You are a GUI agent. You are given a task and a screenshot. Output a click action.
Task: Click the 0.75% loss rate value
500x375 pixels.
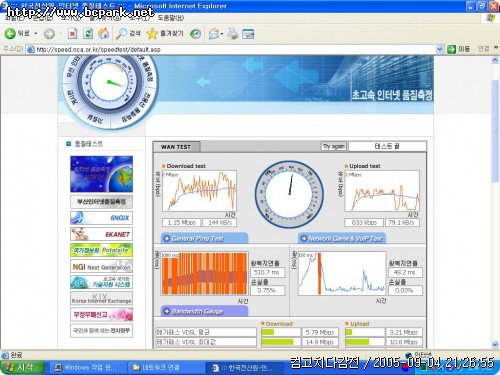(267, 290)
